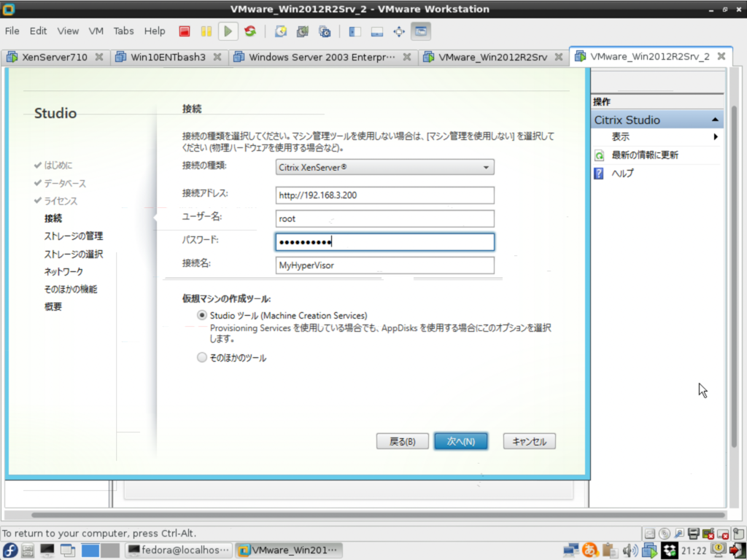Click the 表示 action item
Screen dimensions: 747x560
click(x=620, y=137)
